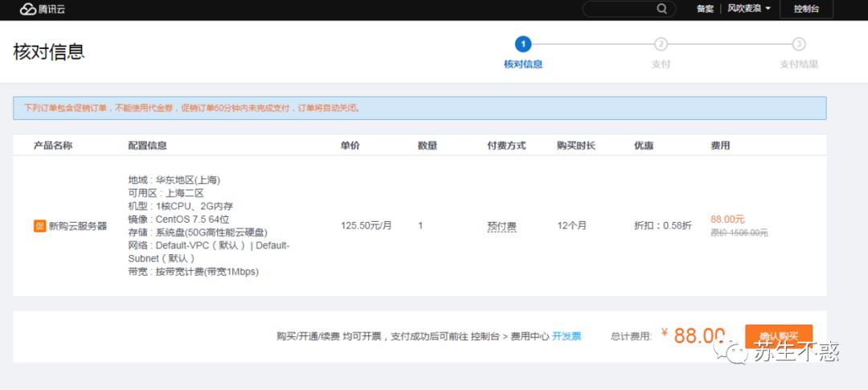Select step 3 支付结果 circle
This screenshot has width=868, height=390.
(x=798, y=44)
